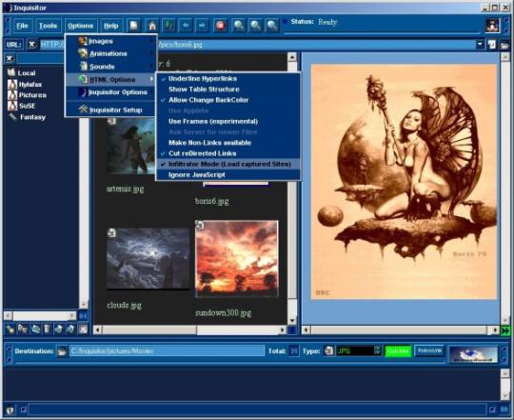Click the boris6.jpg file name
Viewport: 514px width, 420px height.
[211, 201]
